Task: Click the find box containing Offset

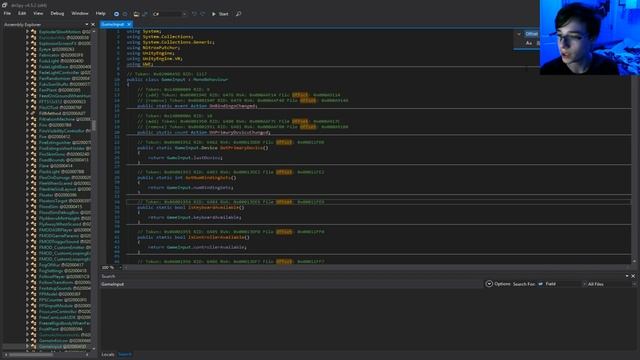Action: (x=532, y=34)
